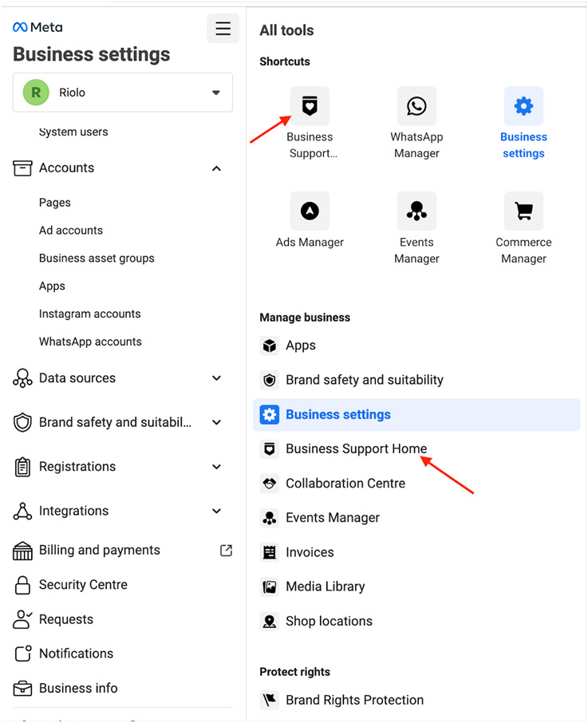
Task: Select System users in sidebar
Action: pos(73,132)
